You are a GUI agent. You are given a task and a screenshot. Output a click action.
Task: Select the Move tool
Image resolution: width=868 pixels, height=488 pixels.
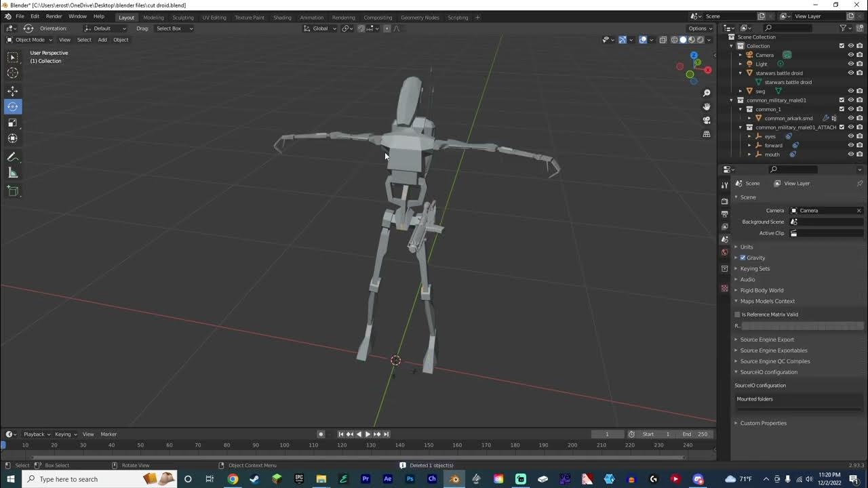click(x=13, y=91)
